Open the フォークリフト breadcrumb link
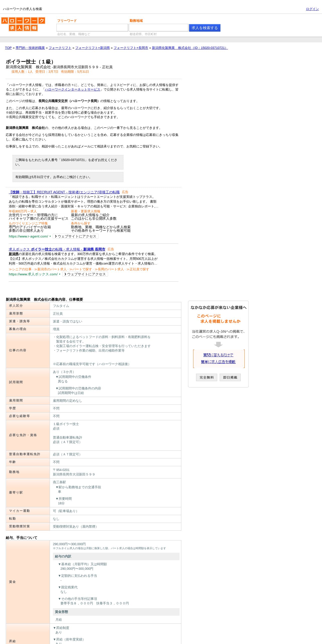Viewport: 322px width, 644px height. pos(60,48)
